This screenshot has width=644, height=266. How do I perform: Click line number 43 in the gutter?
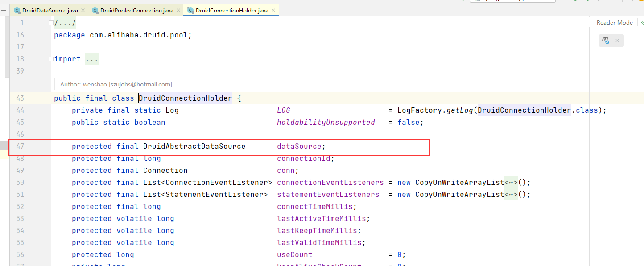click(x=20, y=98)
